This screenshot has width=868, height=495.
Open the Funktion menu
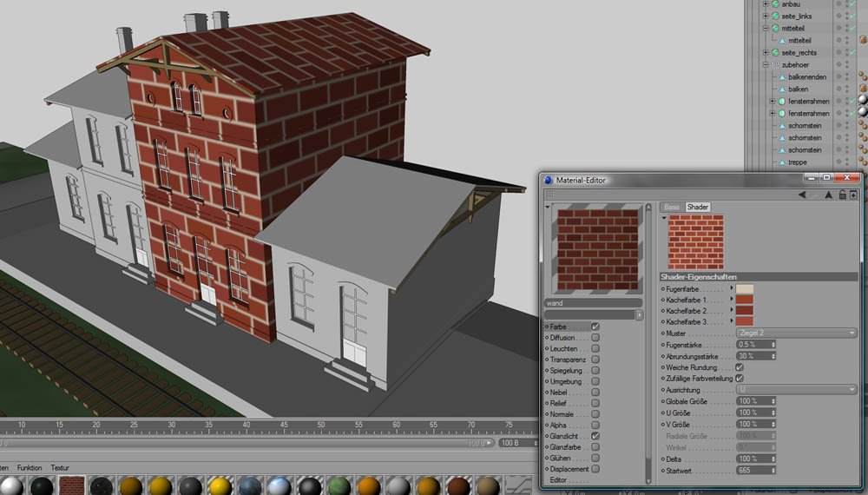[30, 468]
